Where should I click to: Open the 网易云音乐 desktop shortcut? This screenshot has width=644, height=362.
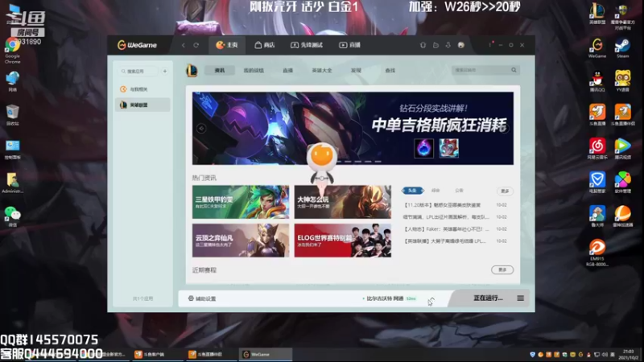tap(597, 149)
